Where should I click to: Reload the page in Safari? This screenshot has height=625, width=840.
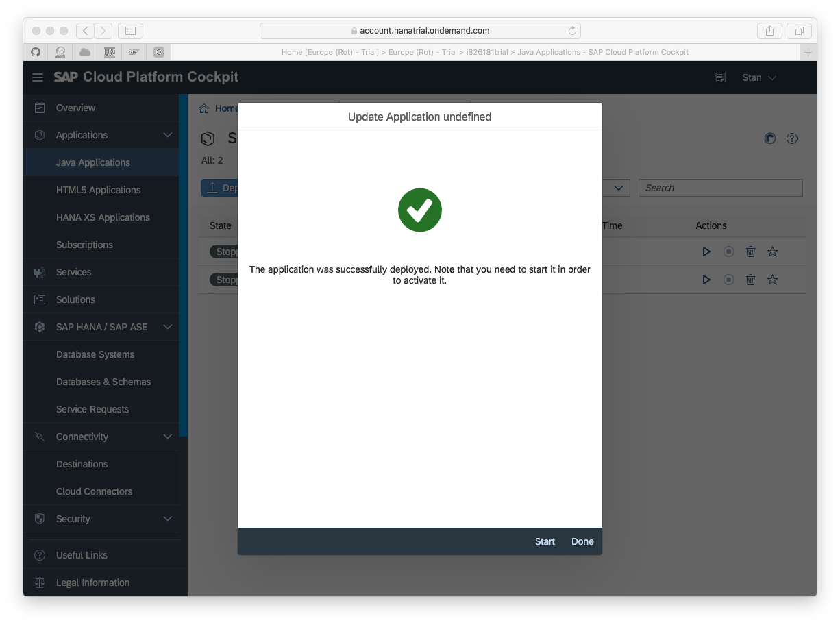[572, 31]
